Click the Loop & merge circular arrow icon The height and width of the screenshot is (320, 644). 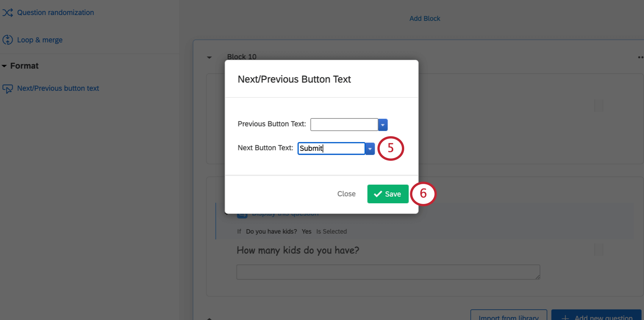(x=8, y=39)
